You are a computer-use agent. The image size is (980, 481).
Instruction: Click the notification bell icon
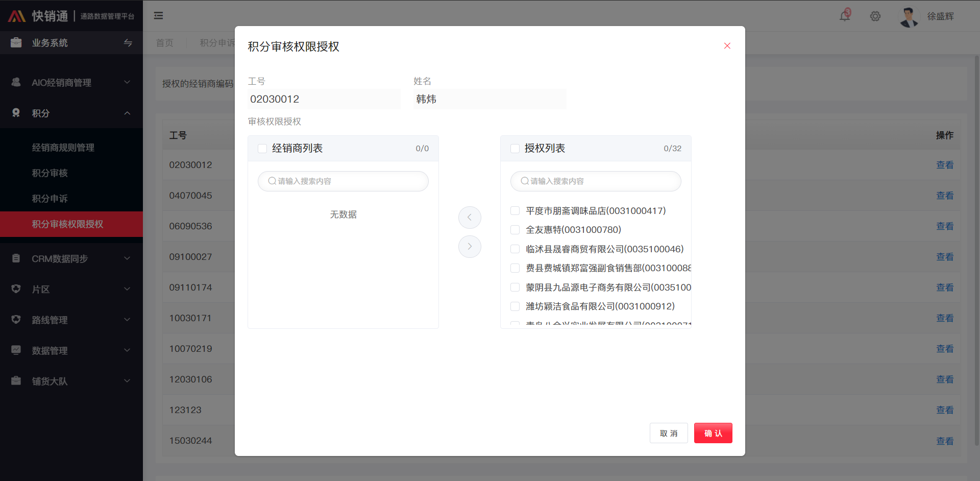845,16
